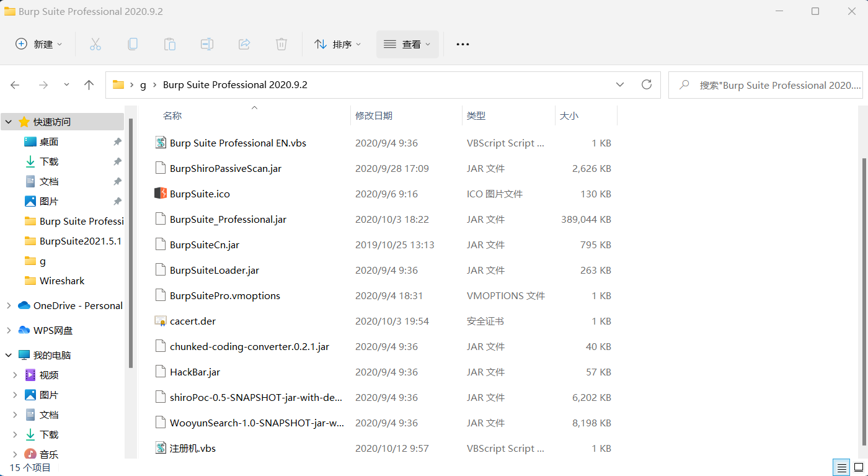
Task: Select HackBar.jar file
Action: pyautogui.click(x=195, y=372)
